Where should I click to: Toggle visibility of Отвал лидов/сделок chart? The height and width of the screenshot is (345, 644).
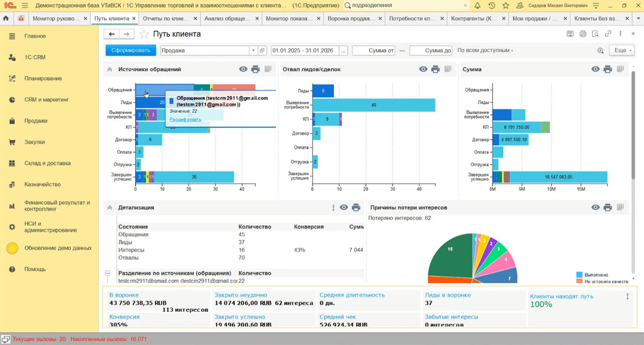click(x=423, y=69)
